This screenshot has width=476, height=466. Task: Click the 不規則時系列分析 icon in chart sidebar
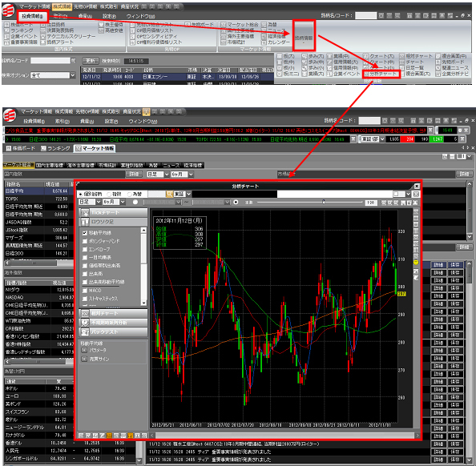click(85, 323)
